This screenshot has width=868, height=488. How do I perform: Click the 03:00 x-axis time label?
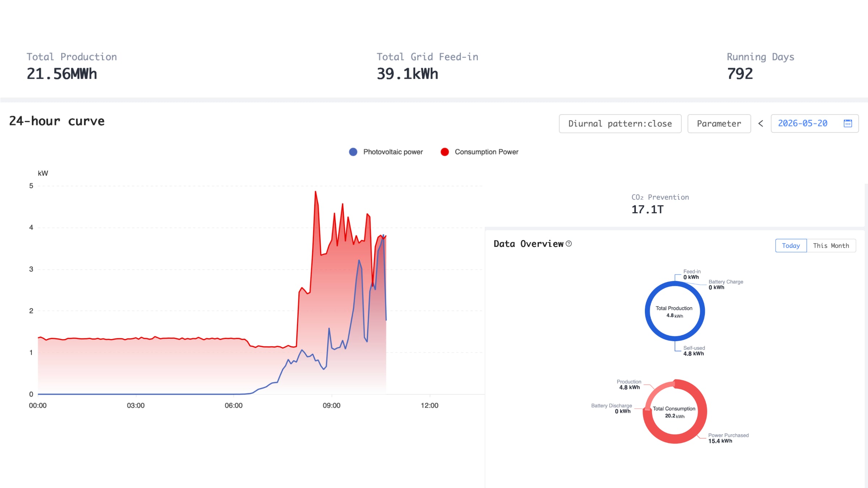136,406
